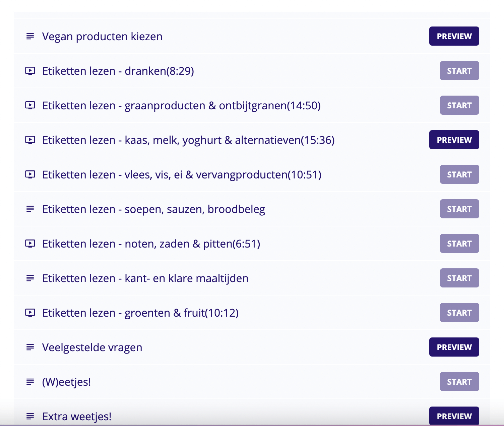Start the Etiketten lezen - dranken lesson
The image size is (504, 426).
(x=459, y=71)
